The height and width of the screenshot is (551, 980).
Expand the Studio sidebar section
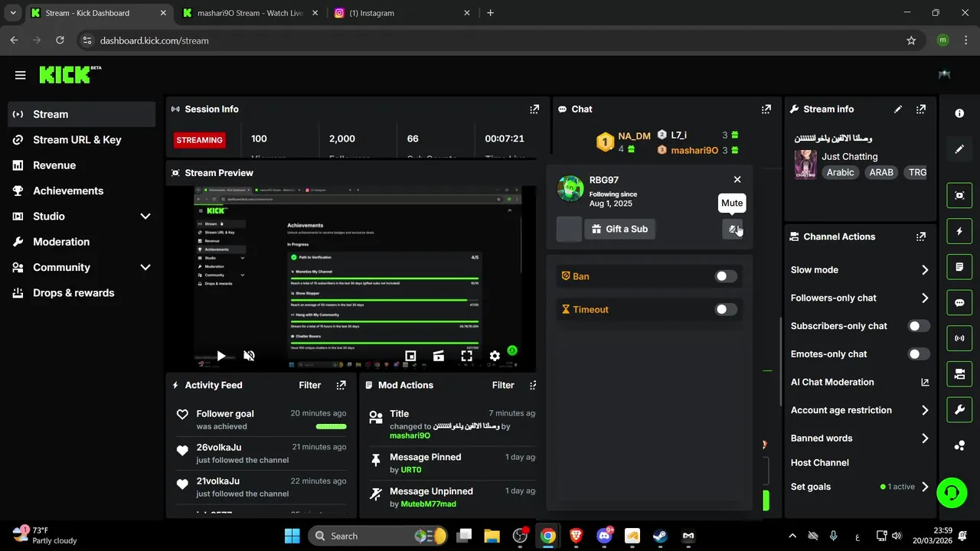[x=145, y=217]
